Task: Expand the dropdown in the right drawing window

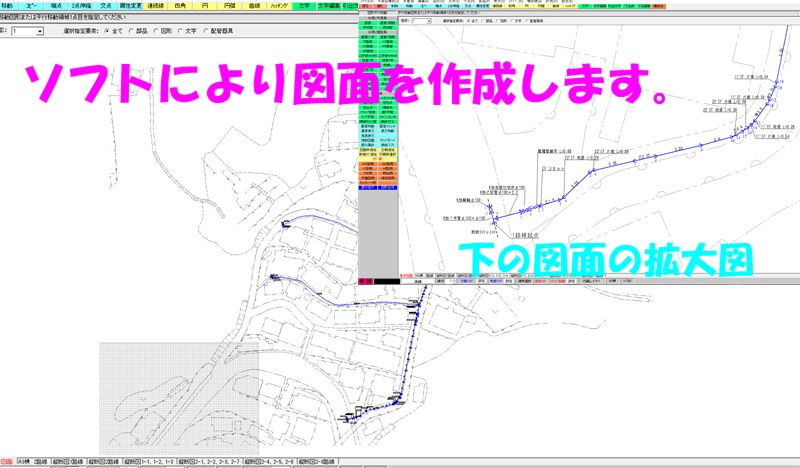Action: click(428, 20)
